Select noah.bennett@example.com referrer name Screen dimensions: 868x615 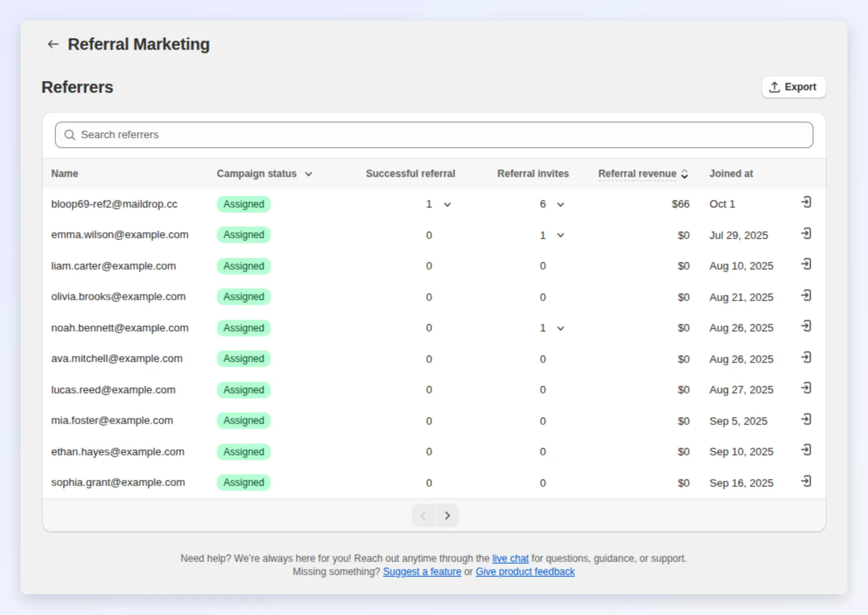pos(120,328)
